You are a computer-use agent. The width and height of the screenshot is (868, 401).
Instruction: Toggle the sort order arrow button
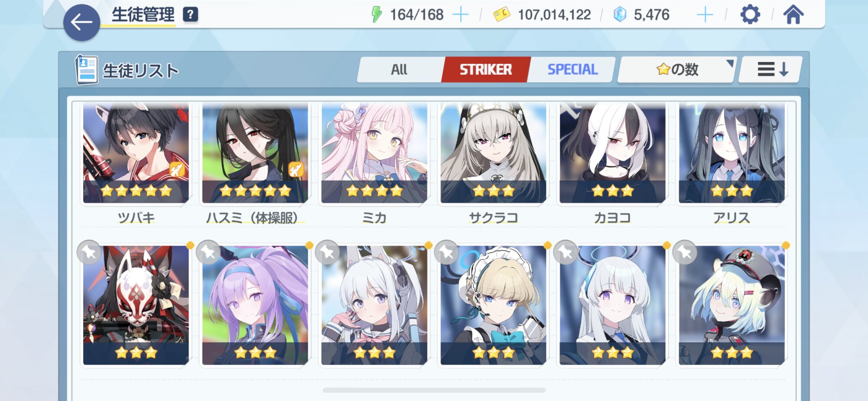pos(771,69)
